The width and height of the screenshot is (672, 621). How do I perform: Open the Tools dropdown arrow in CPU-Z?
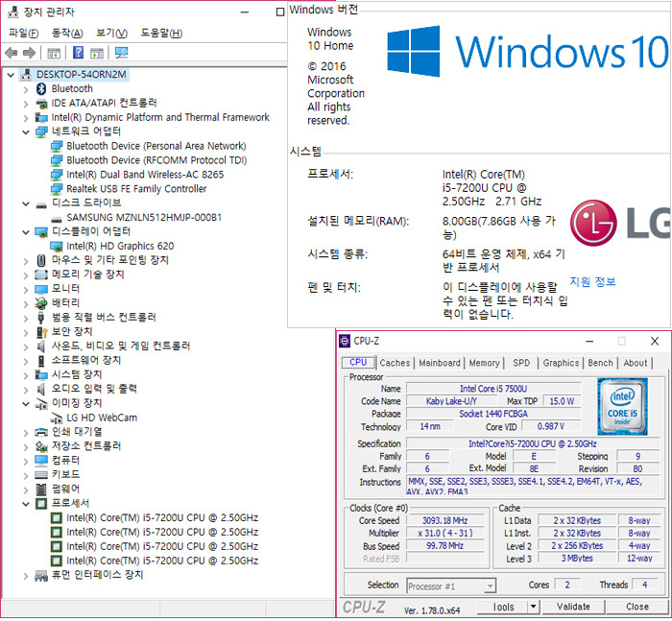click(533, 607)
